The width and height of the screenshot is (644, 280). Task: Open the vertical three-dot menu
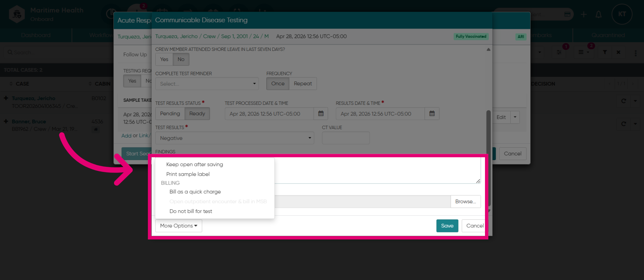click(636, 53)
